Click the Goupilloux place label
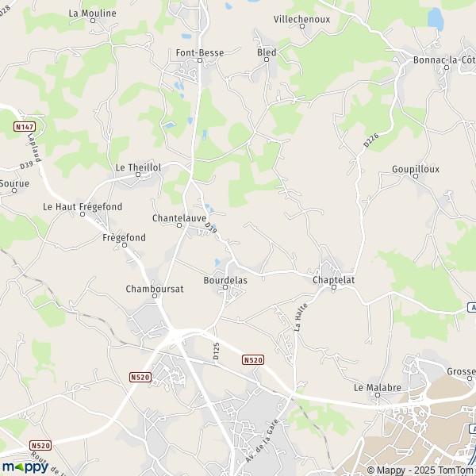 pos(416,169)
